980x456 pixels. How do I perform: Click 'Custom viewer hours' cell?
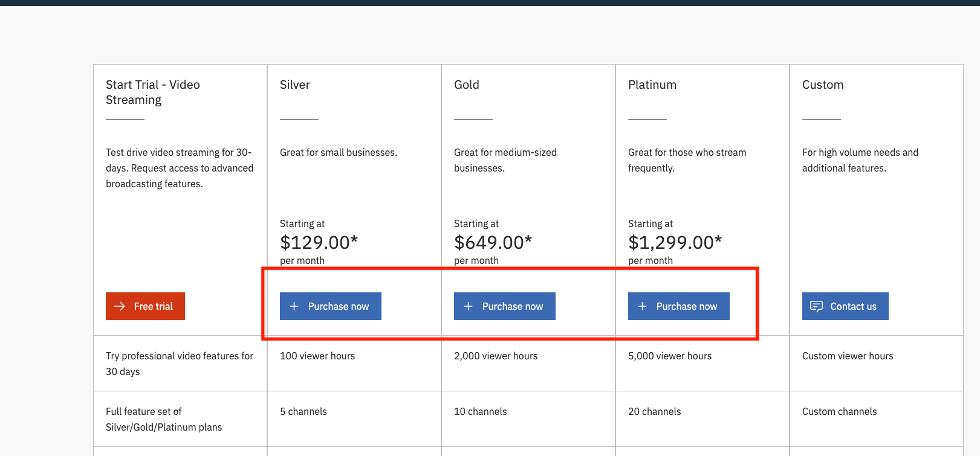tap(877, 363)
